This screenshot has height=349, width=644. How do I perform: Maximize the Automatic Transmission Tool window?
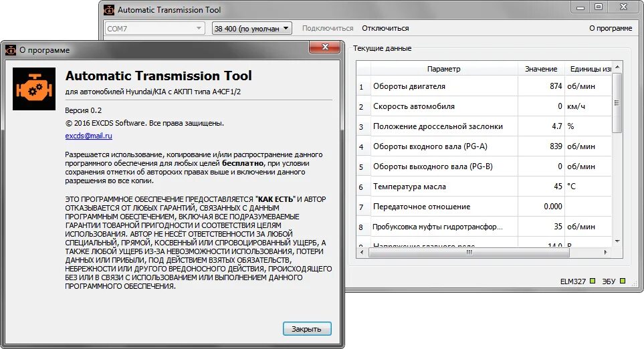pyautogui.click(x=599, y=7)
